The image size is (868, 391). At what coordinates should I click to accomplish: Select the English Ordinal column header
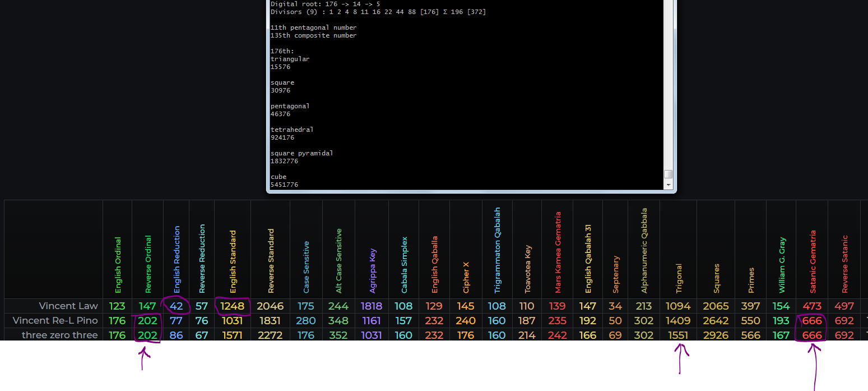(118, 265)
